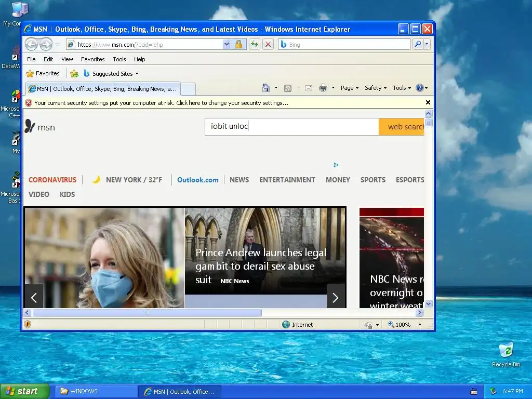Click vertical scrollbar down arrow

click(x=428, y=303)
